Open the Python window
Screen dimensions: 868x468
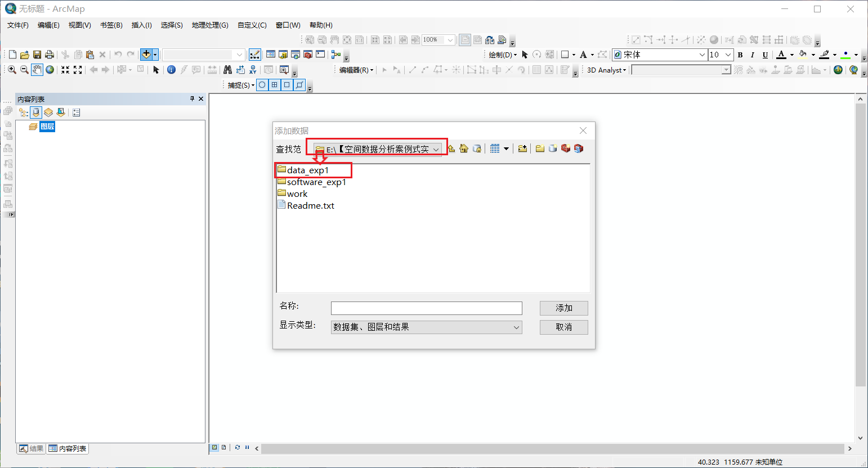(x=320, y=55)
